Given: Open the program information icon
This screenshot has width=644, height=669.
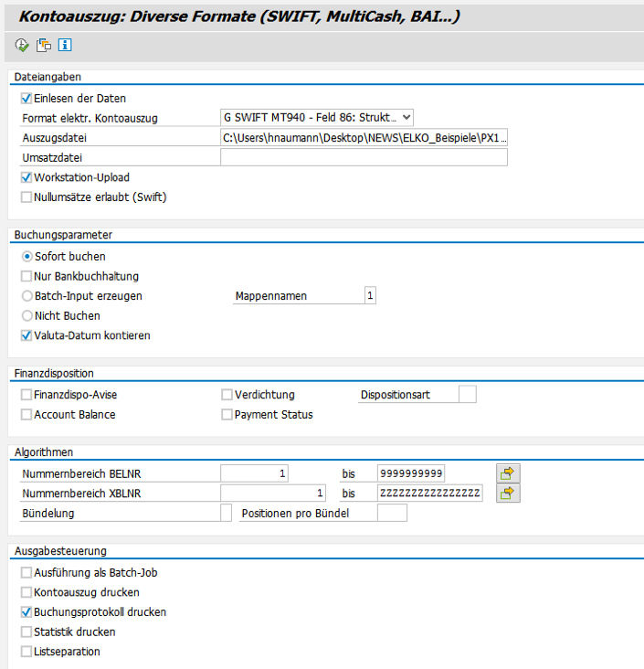Looking at the screenshot, I should (65, 45).
